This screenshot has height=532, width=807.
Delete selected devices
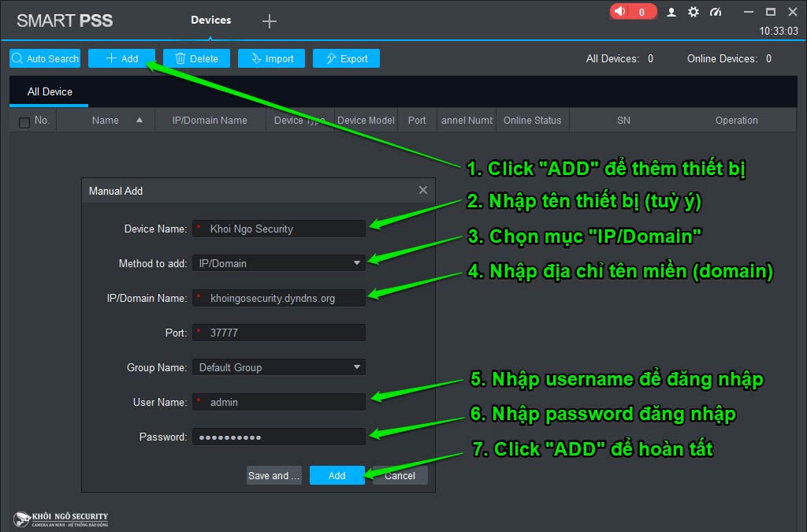(x=196, y=58)
